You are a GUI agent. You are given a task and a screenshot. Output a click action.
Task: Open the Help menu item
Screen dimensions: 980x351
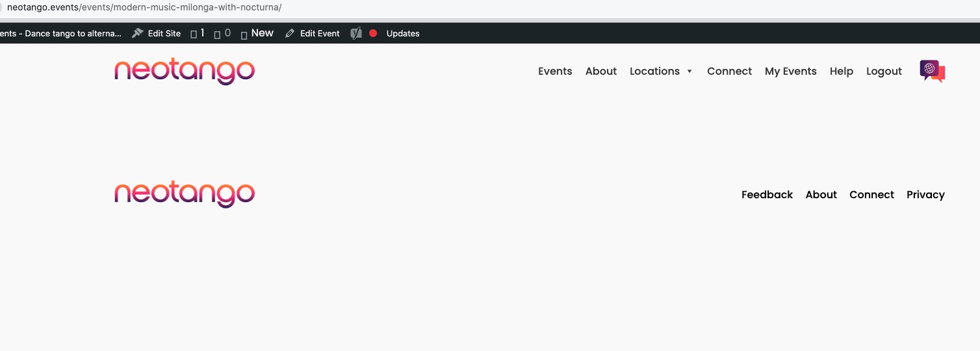pyautogui.click(x=841, y=71)
